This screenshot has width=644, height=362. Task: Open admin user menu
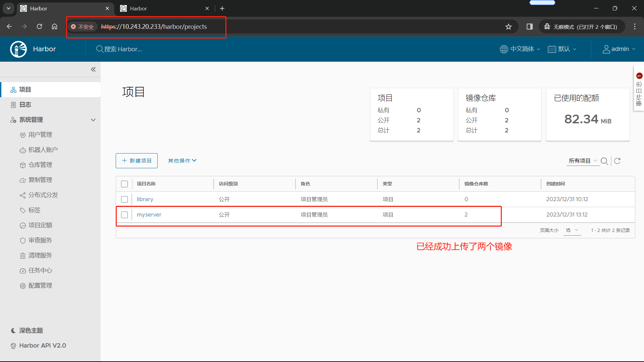[619, 49]
